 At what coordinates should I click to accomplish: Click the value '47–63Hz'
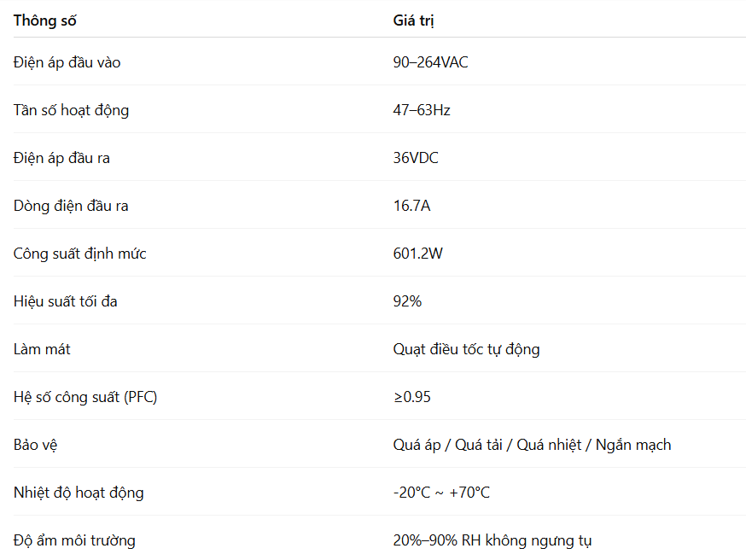pyautogui.click(x=422, y=110)
